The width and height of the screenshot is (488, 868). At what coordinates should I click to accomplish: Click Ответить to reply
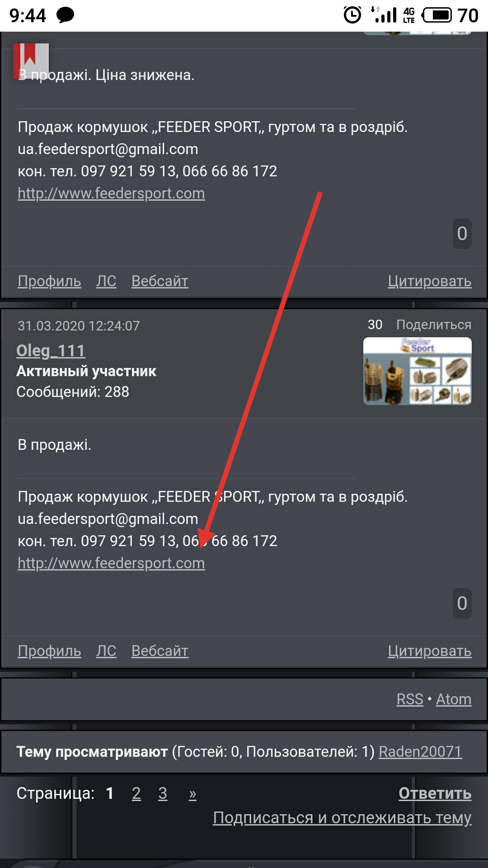point(435,793)
